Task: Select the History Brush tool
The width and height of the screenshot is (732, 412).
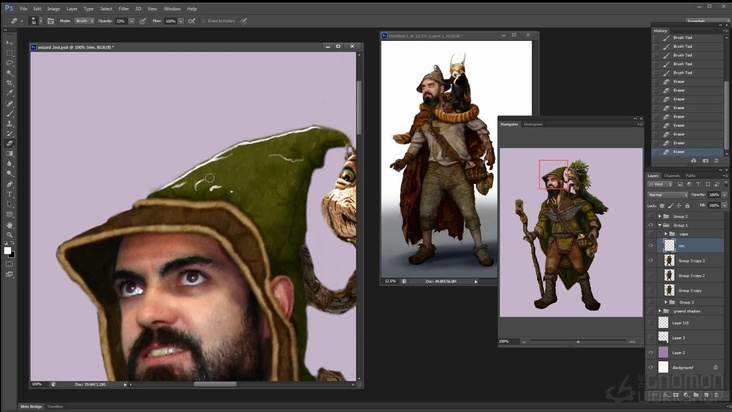Action: (9, 133)
